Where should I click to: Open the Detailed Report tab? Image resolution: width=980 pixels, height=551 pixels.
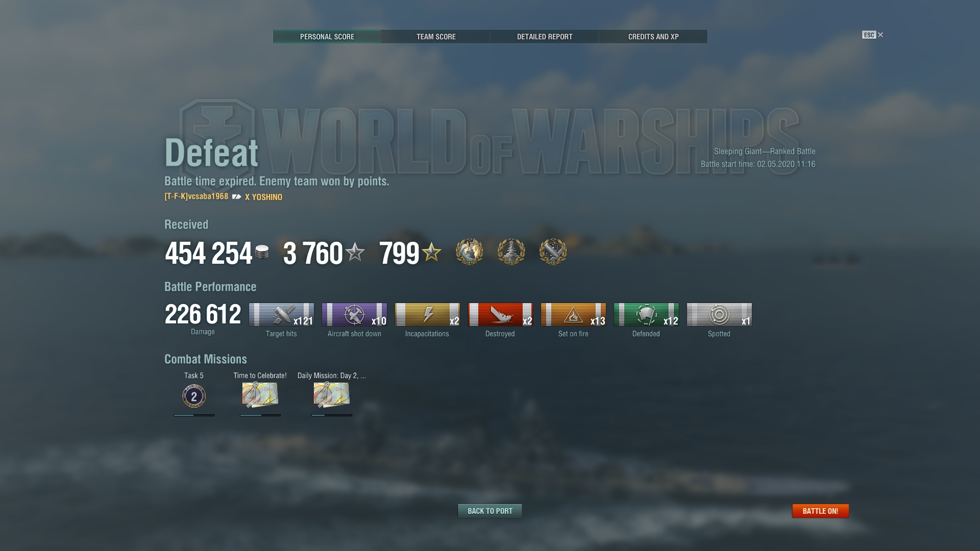click(545, 37)
